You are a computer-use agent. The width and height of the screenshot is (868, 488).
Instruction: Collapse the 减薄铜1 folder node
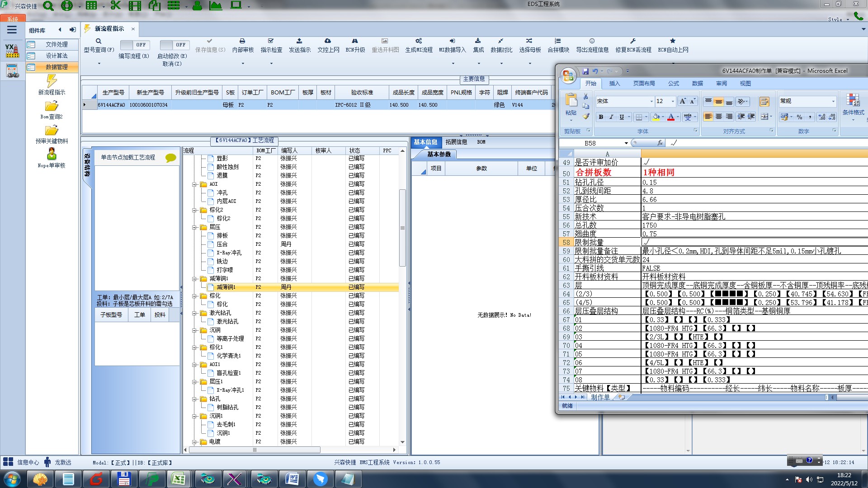tap(194, 279)
